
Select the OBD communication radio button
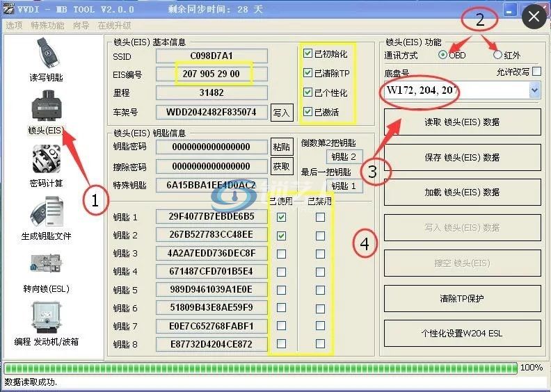(x=442, y=54)
